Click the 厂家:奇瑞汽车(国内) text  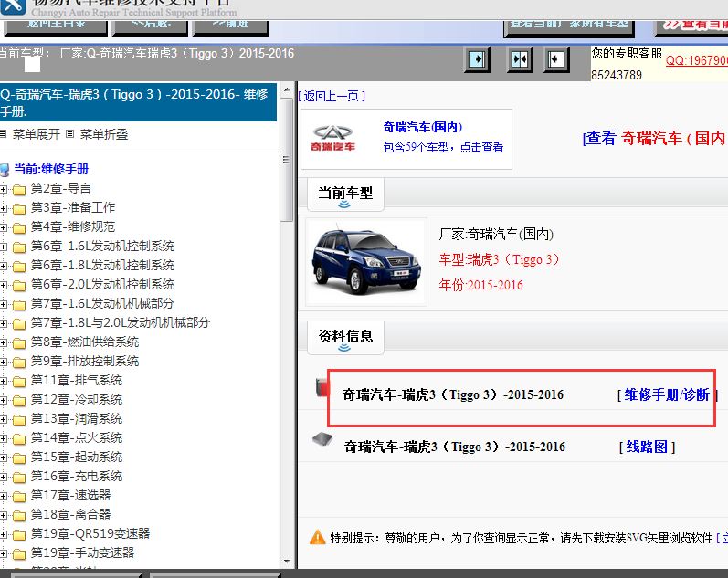click(x=496, y=234)
